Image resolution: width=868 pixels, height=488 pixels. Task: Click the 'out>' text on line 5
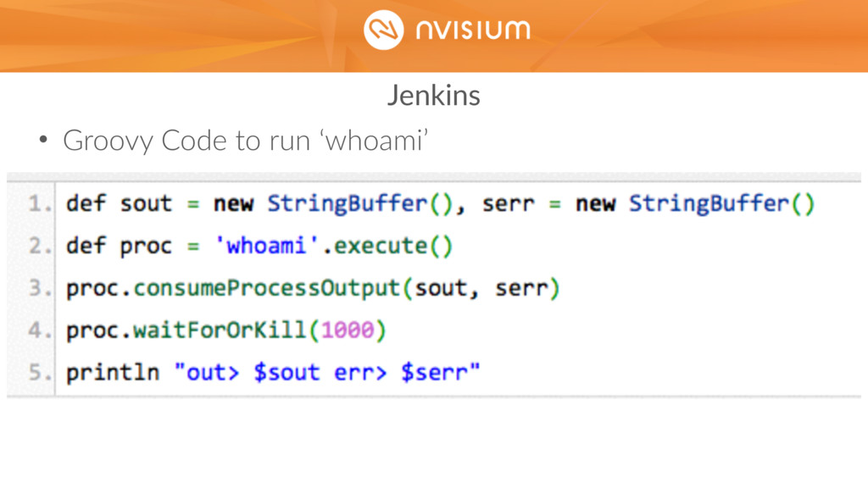(213, 374)
